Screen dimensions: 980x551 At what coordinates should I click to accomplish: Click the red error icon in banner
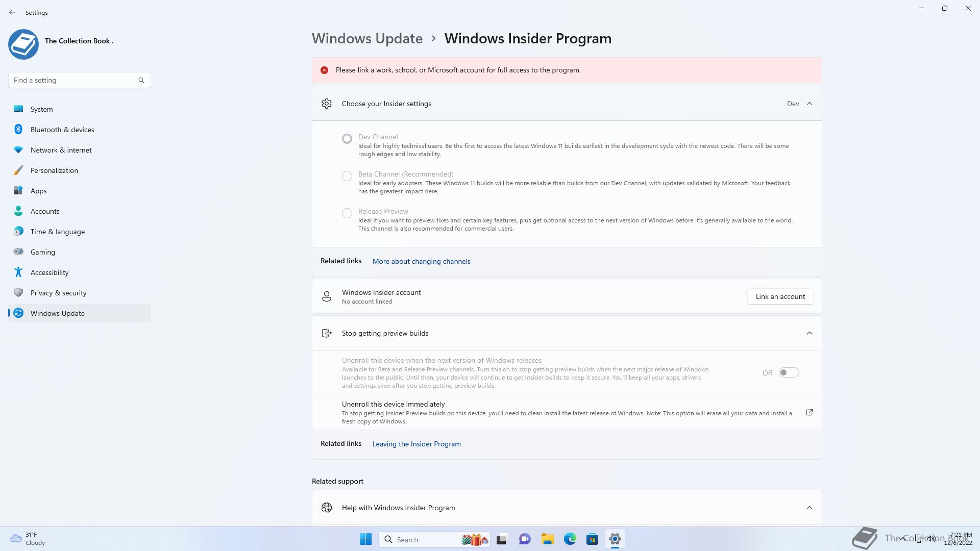pos(324,70)
